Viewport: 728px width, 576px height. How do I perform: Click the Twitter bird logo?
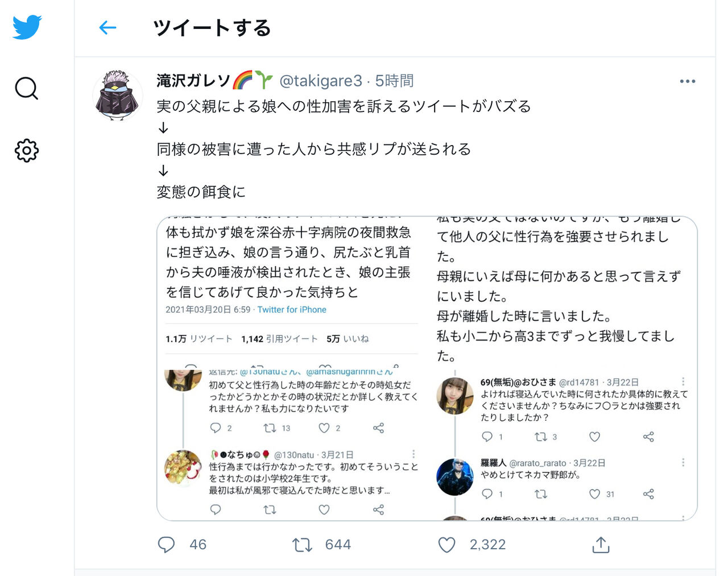click(x=27, y=27)
